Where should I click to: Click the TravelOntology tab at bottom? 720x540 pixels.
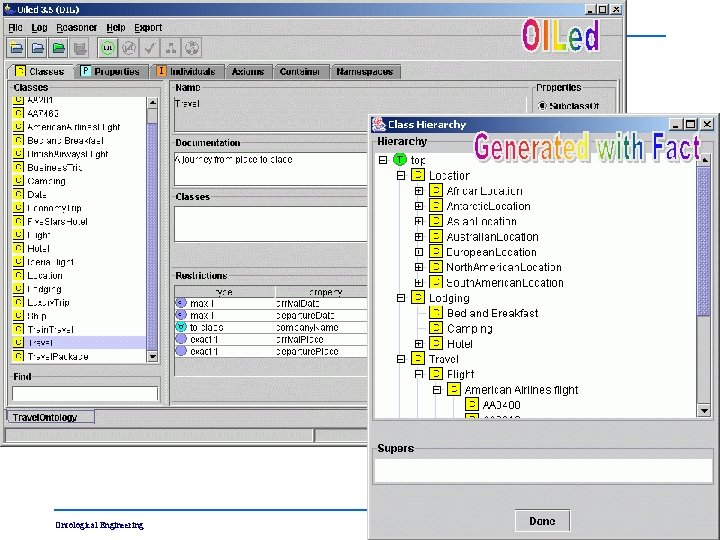click(50, 417)
